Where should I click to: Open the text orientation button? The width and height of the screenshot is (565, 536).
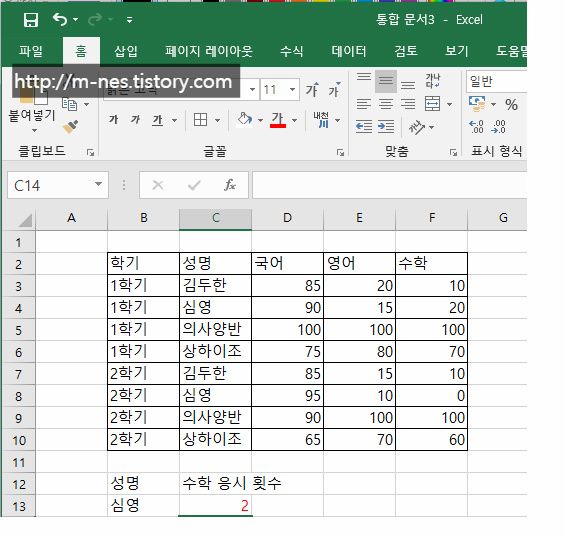point(417,127)
